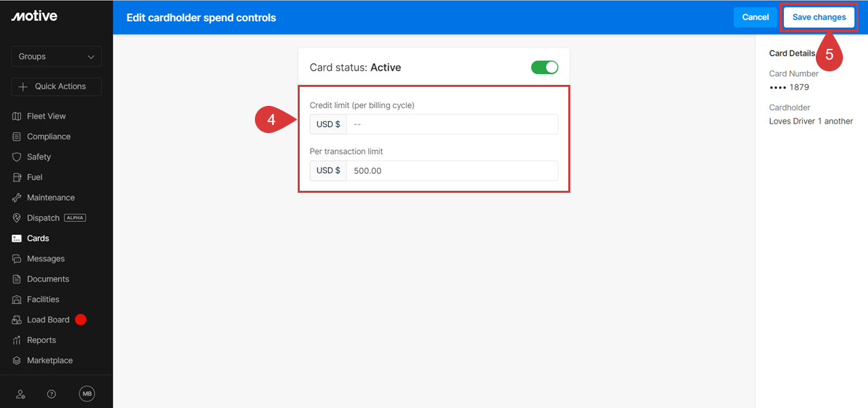Click the Maintenance wrench icon
Screen dimensions: 868x408
(x=17, y=198)
